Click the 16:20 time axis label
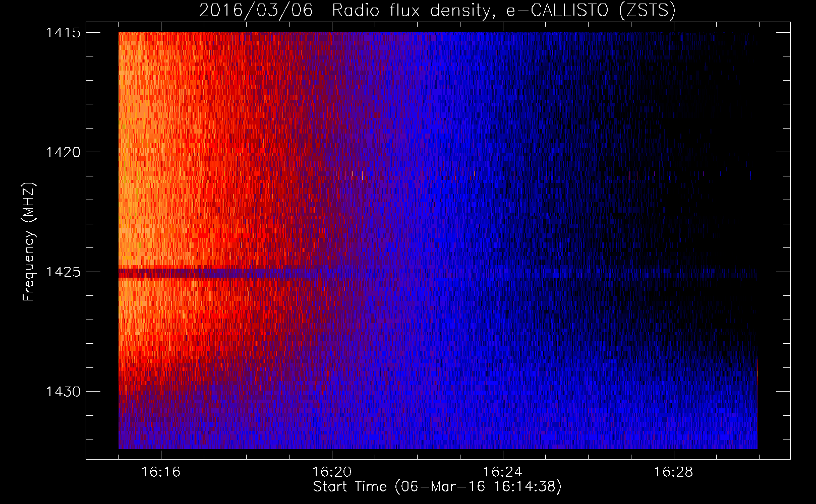816x504 pixels. (332, 472)
